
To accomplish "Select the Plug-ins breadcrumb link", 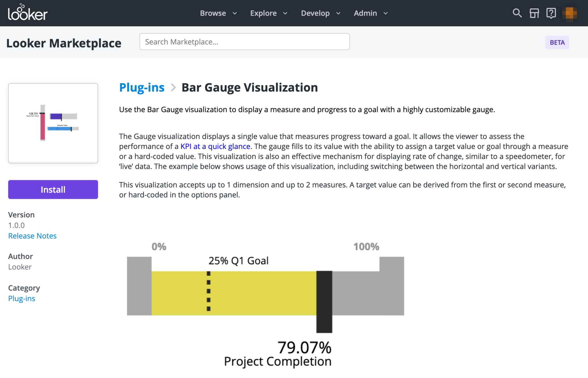I will 142,87.
